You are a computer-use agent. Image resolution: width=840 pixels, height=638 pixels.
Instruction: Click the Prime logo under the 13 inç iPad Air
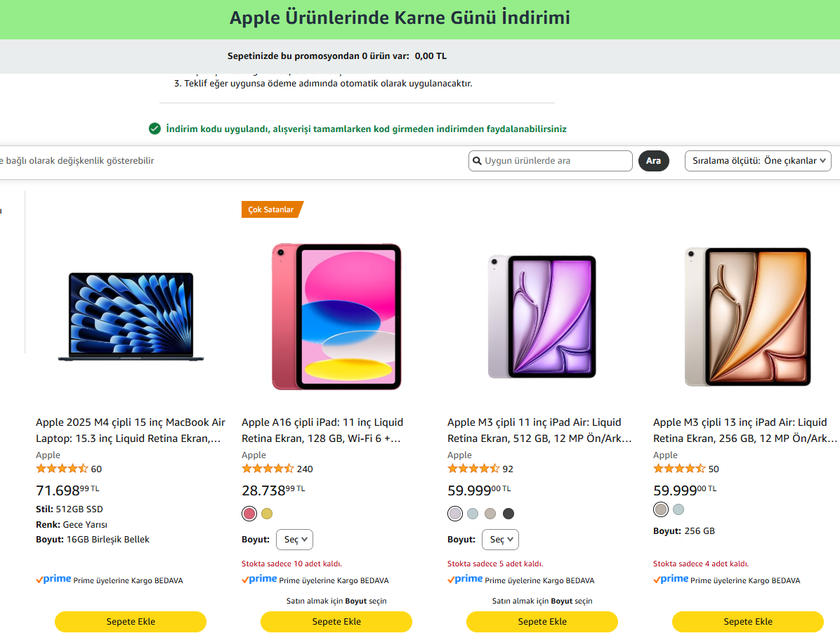[x=671, y=580]
